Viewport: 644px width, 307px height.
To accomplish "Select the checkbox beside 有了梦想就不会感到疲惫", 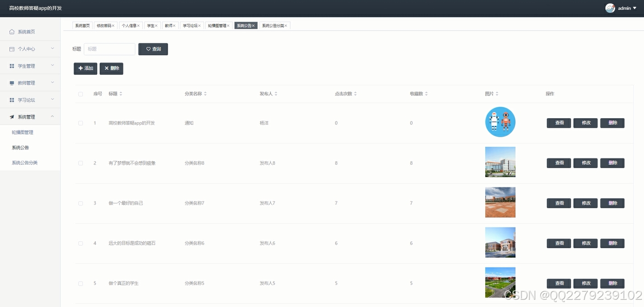I will pos(80,163).
